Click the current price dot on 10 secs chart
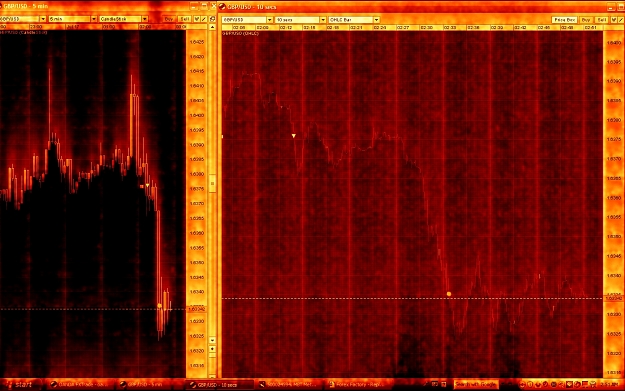The image size is (625, 391). (x=449, y=294)
